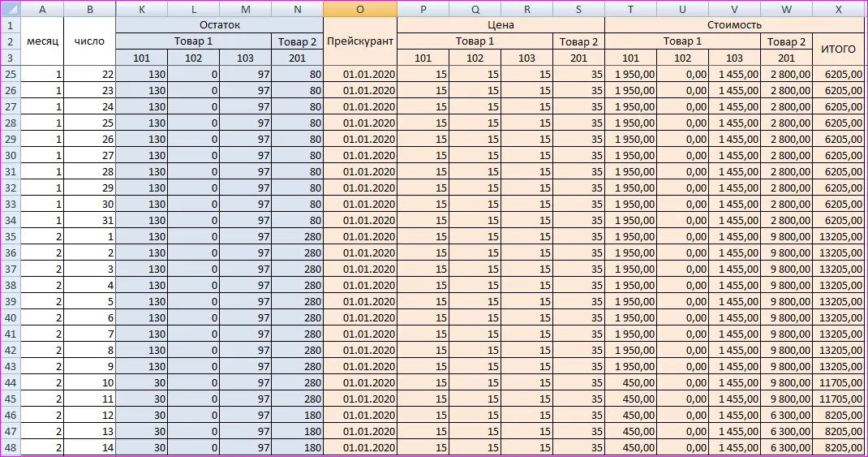The image size is (868, 457).
Task: Click cell N46 showing 180
Action: tap(297, 415)
